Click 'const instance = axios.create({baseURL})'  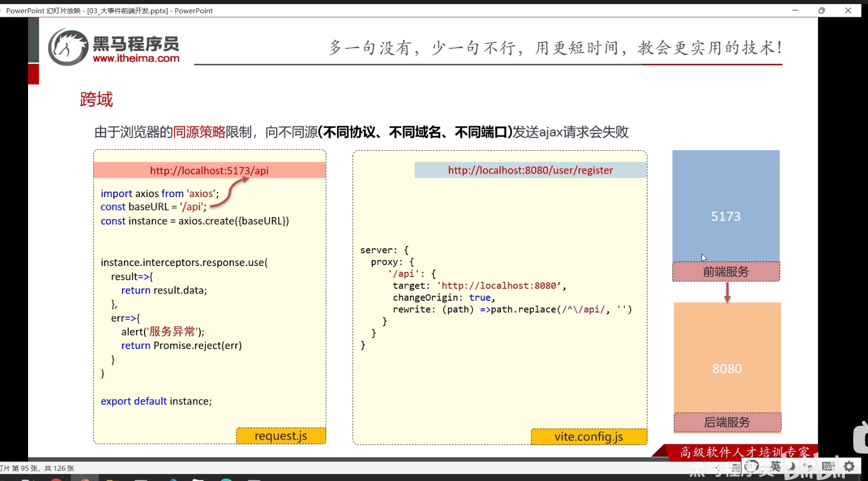click(195, 221)
